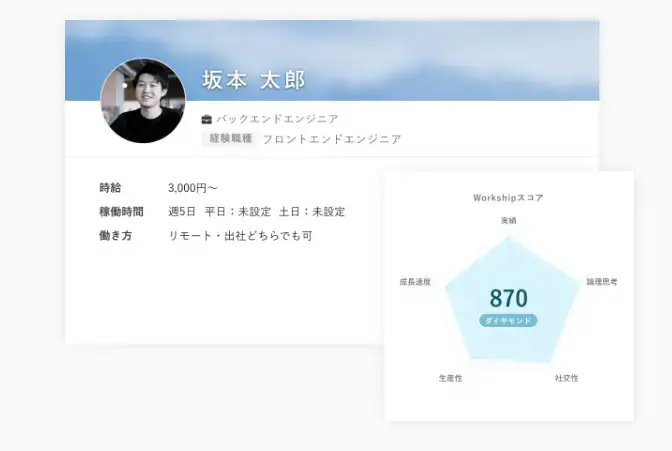The image size is (672, 451).
Task: Click the 経験職種 tag badge
Action: click(230, 138)
